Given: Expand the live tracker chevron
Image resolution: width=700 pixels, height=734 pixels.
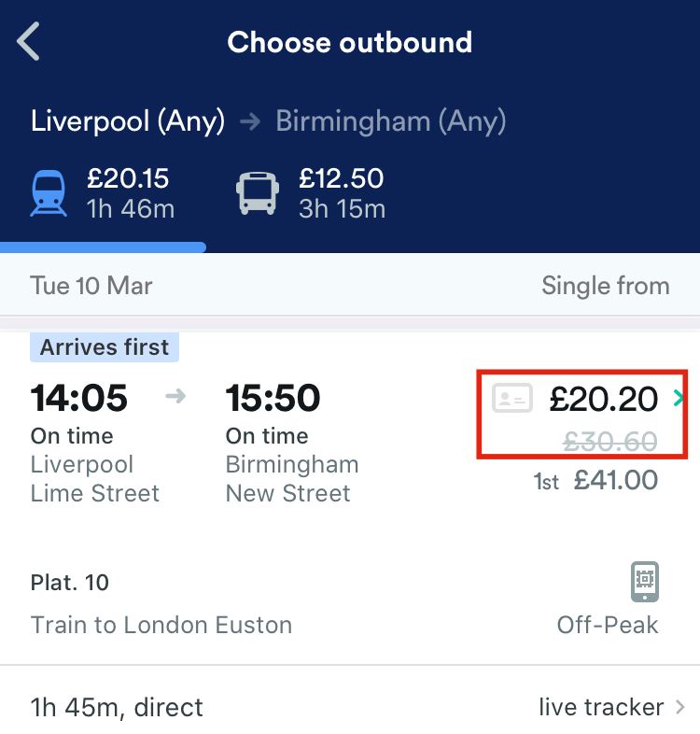Looking at the screenshot, I should pos(681,708).
